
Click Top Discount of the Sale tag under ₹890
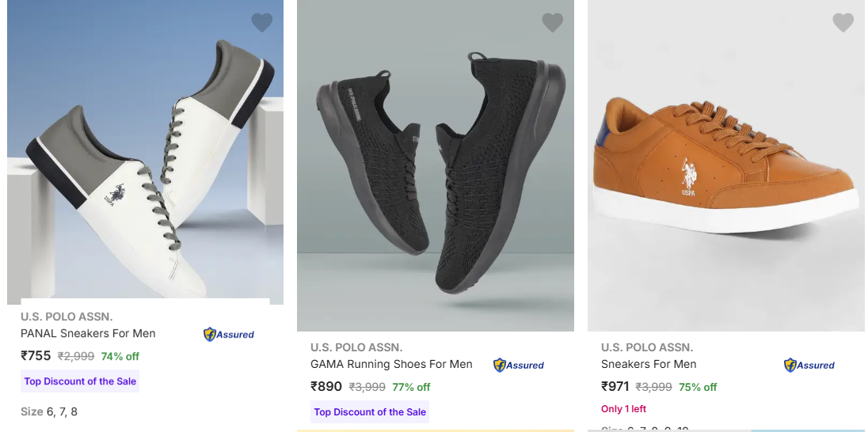click(x=370, y=412)
